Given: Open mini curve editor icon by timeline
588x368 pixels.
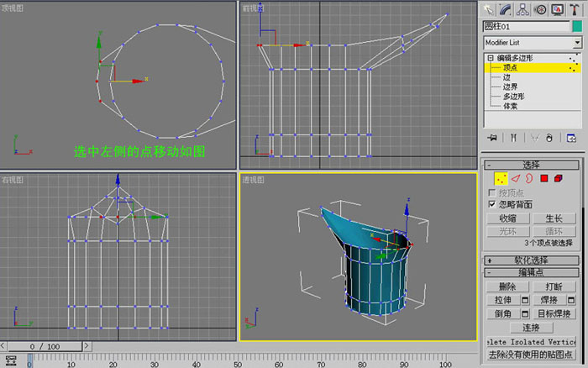Looking at the screenshot, I should point(11,360).
